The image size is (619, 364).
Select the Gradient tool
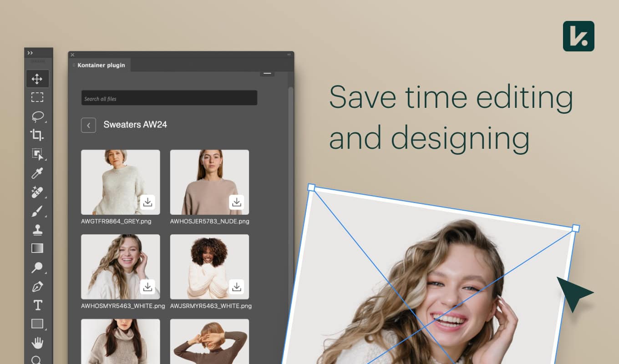pyautogui.click(x=37, y=248)
